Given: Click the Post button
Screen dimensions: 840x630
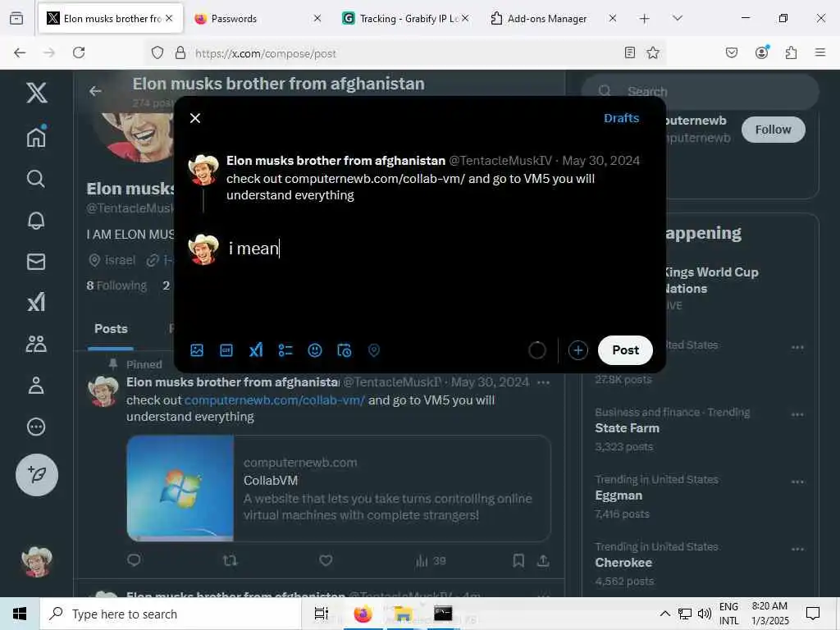Looking at the screenshot, I should click(x=625, y=350).
